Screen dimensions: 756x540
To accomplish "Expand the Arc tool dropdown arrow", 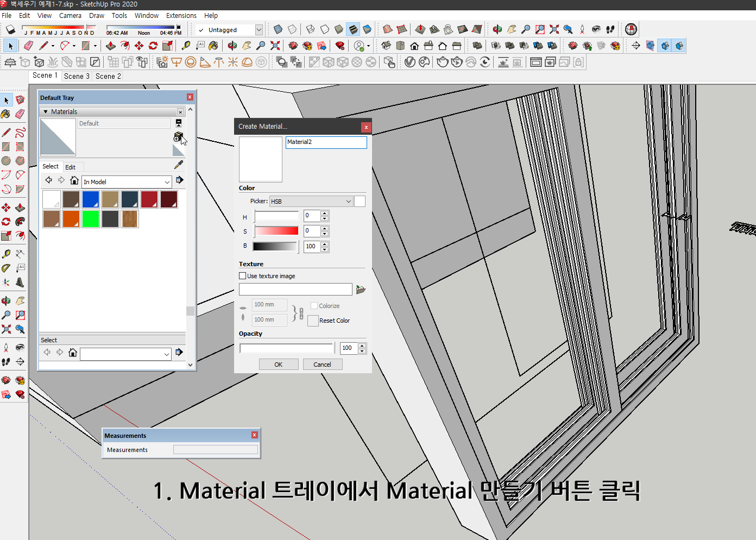I will click(x=74, y=46).
